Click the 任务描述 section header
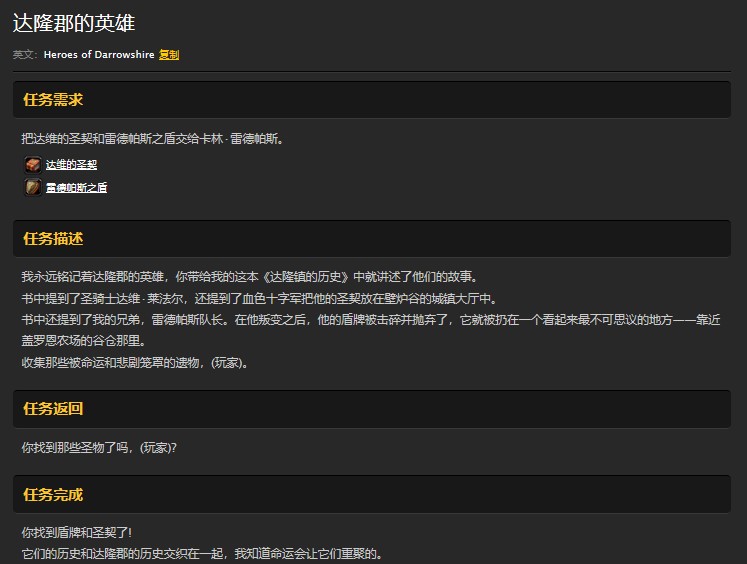Image resolution: width=747 pixels, height=564 pixels. coord(53,239)
